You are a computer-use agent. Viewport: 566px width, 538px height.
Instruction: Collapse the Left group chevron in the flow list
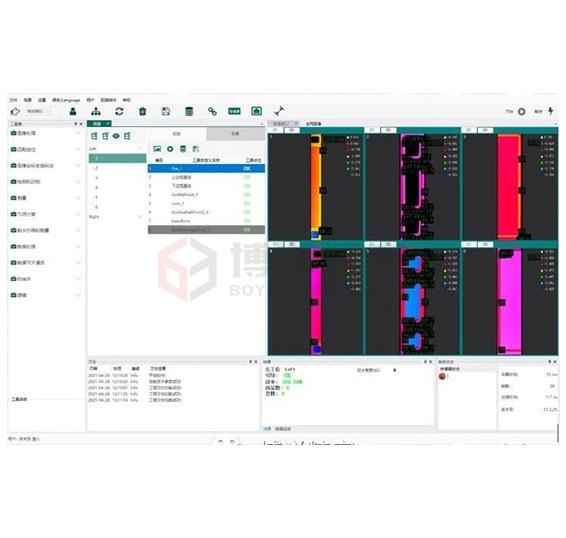click(140, 149)
